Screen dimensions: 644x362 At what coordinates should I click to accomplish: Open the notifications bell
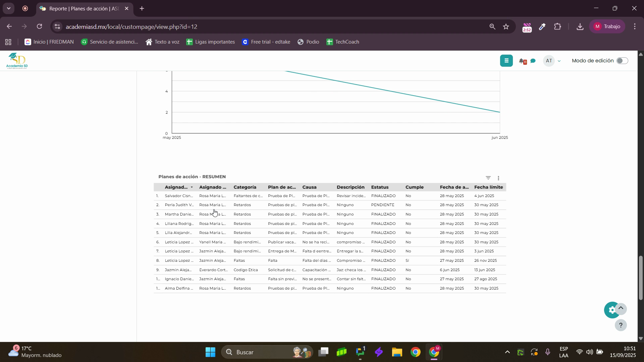522,61
